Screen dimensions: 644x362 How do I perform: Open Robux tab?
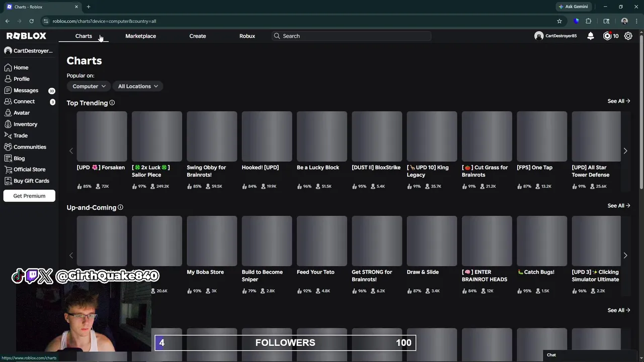tap(247, 36)
